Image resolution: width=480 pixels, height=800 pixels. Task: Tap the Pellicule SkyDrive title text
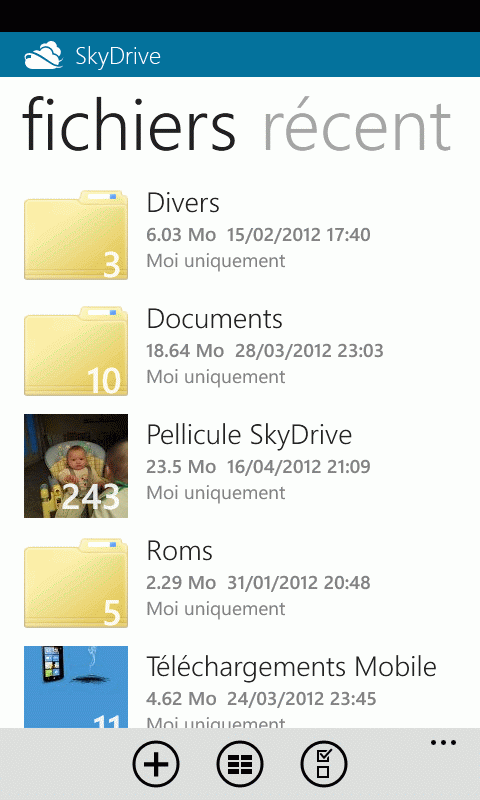(249, 436)
